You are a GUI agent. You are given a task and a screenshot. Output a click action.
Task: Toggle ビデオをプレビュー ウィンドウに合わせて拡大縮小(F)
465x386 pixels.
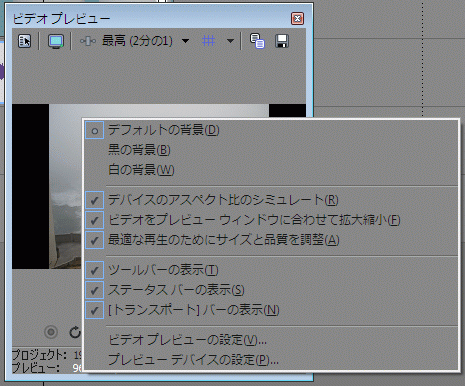point(271,220)
